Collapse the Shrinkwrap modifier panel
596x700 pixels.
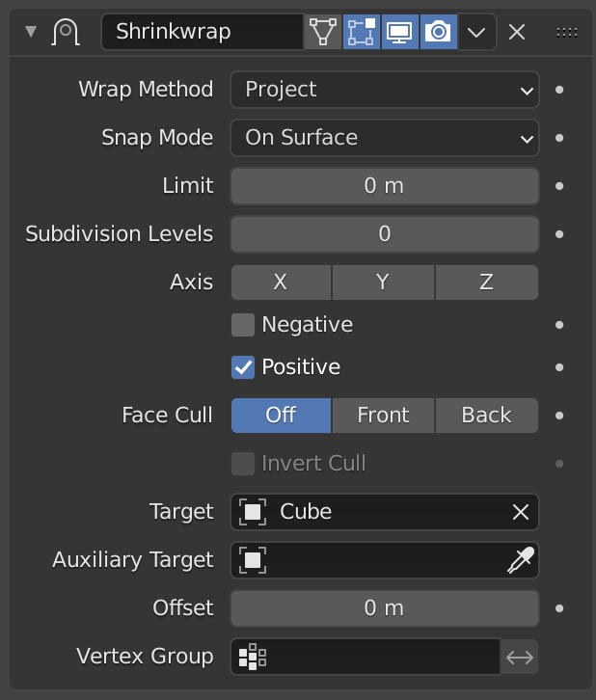point(31,32)
